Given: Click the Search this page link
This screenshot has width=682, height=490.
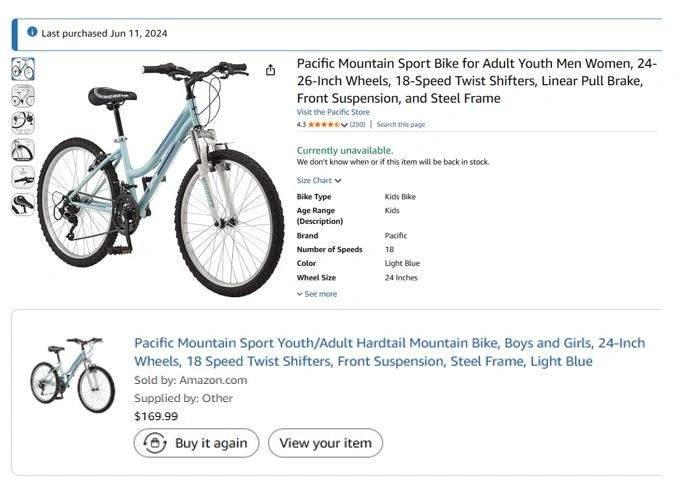Looking at the screenshot, I should (x=400, y=125).
